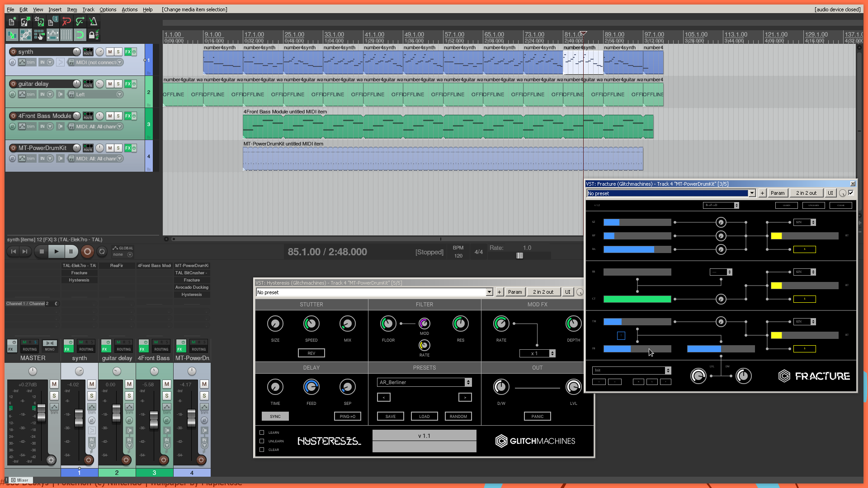Open the 4Front Bass Module track FX chain
The width and height of the screenshot is (868, 488).
tap(127, 116)
